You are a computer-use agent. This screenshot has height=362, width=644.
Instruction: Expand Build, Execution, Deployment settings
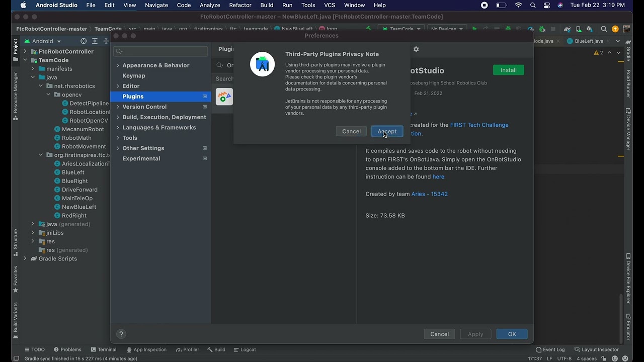coord(118,117)
